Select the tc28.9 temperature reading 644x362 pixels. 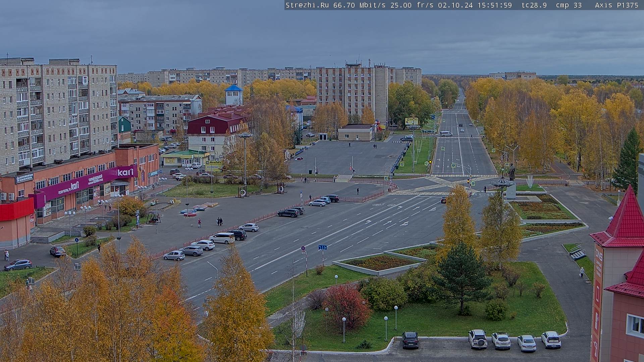pos(534,5)
